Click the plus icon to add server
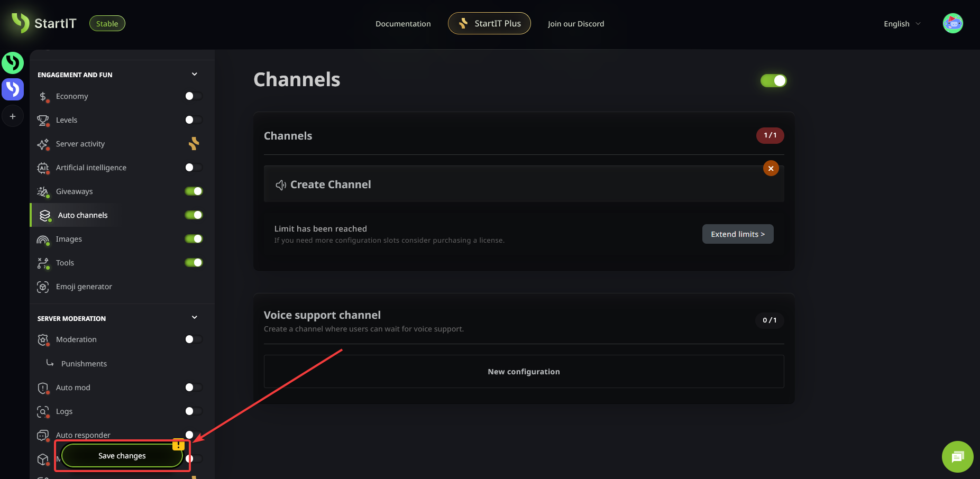Screen dimensions: 980x479 click(13, 116)
